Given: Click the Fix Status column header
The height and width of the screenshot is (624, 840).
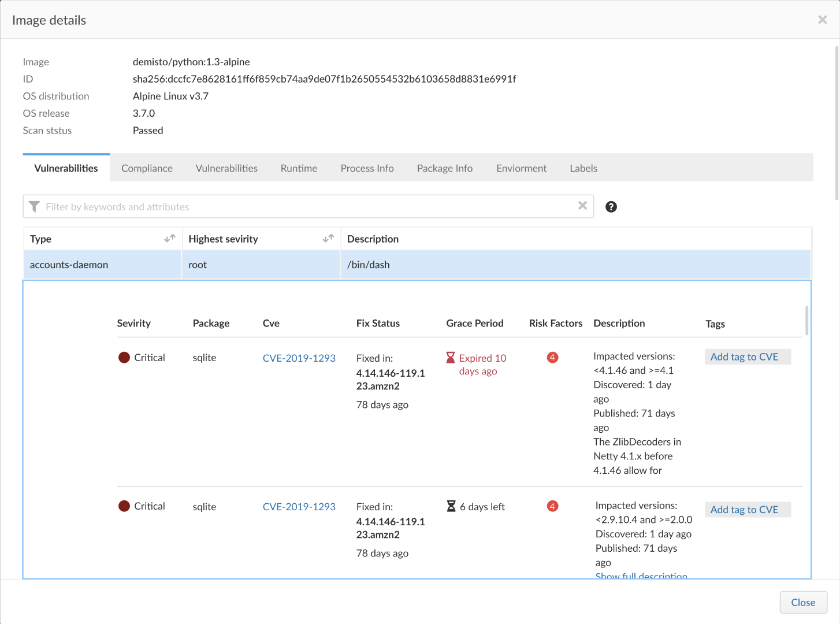Looking at the screenshot, I should (x=378, y=324).
